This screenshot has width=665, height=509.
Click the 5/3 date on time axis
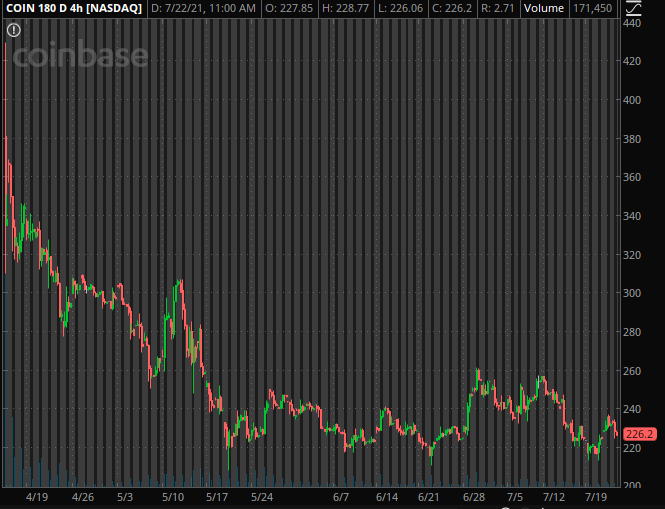[125, 497]
